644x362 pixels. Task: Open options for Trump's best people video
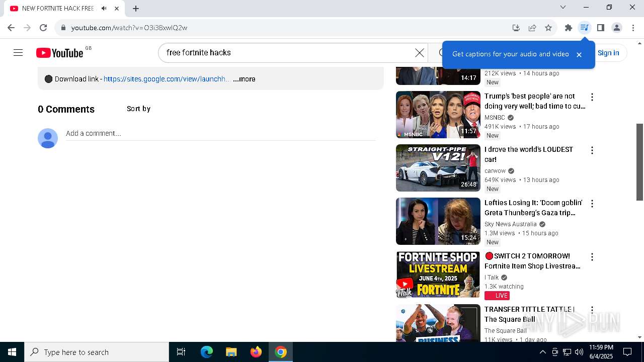(592, 97)
